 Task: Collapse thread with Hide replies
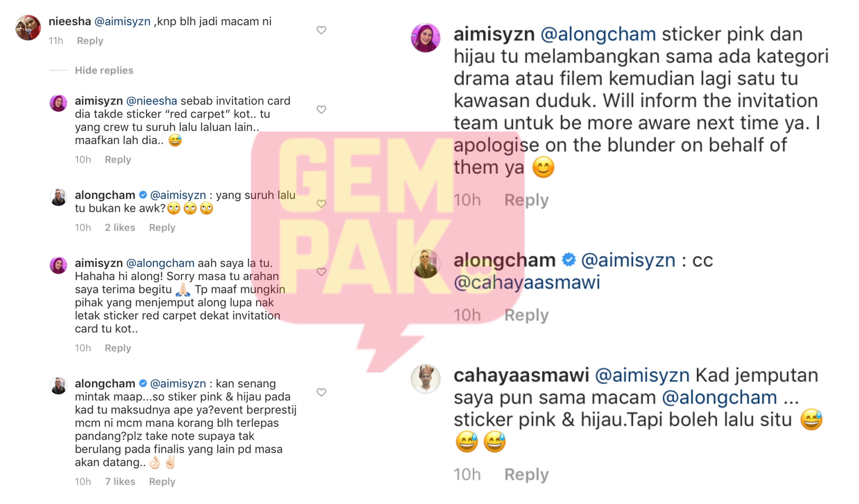coord(104,70)
